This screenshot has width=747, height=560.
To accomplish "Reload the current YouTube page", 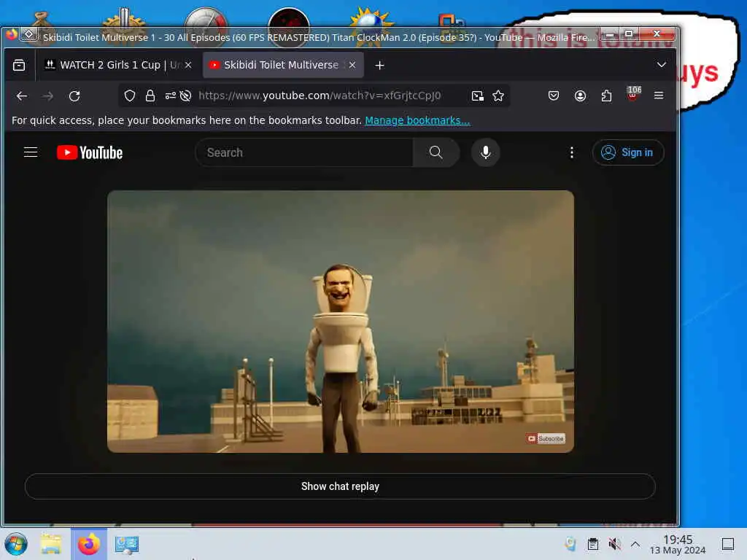I will point(74,96).
